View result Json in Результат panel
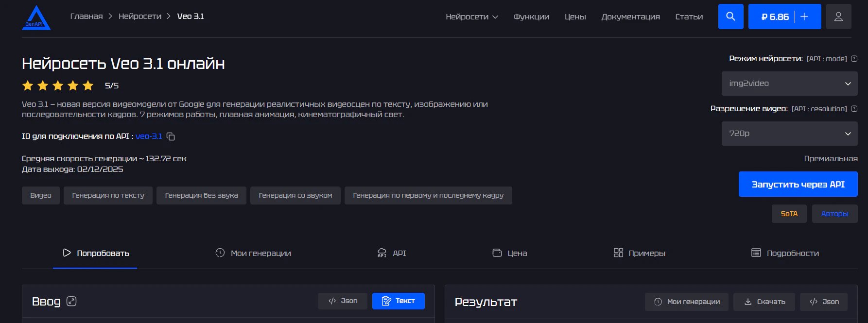Image resolution: width=868 pixels, height=323 pixels. click(x=824, y=302)
